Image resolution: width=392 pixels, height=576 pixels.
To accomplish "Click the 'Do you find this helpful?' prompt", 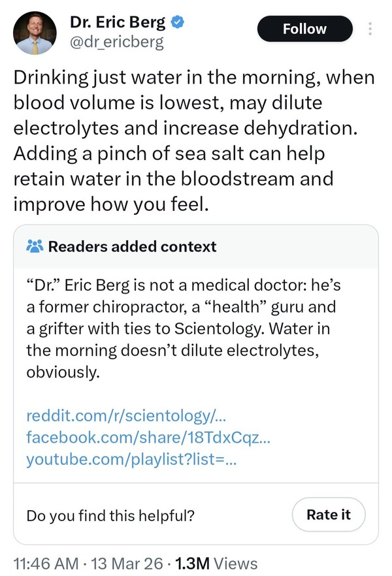I will (110, 515).
